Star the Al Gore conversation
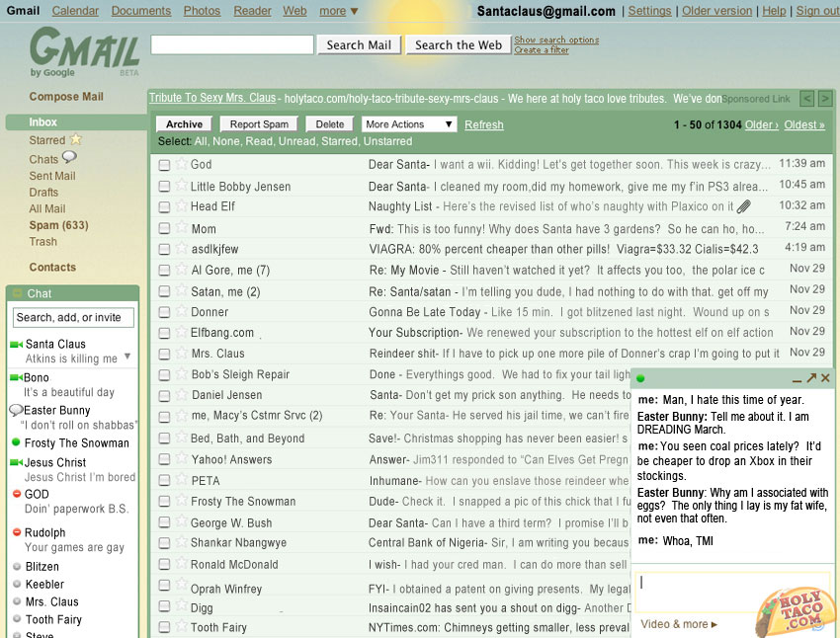 click(x=181, y=269)
